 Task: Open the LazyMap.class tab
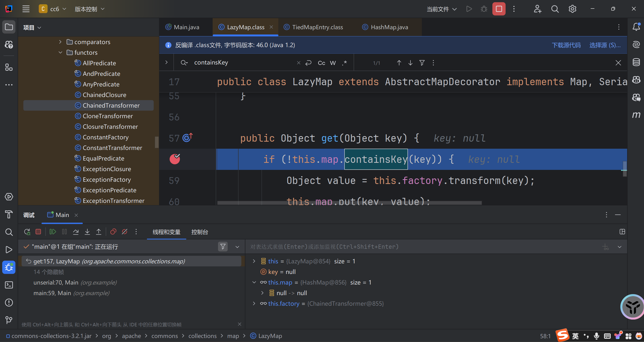click(x=244, y=27)
